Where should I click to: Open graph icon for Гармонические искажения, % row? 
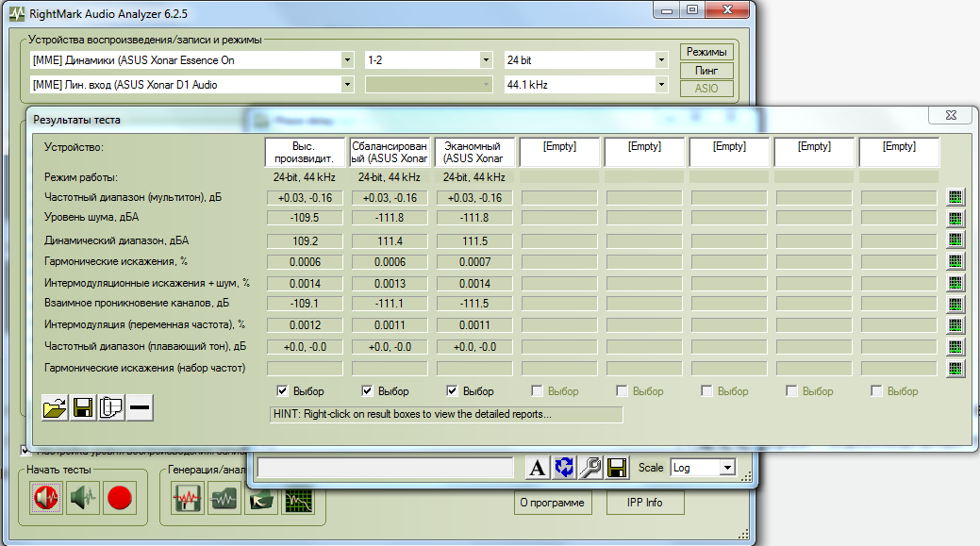click(x=955, y=261)
